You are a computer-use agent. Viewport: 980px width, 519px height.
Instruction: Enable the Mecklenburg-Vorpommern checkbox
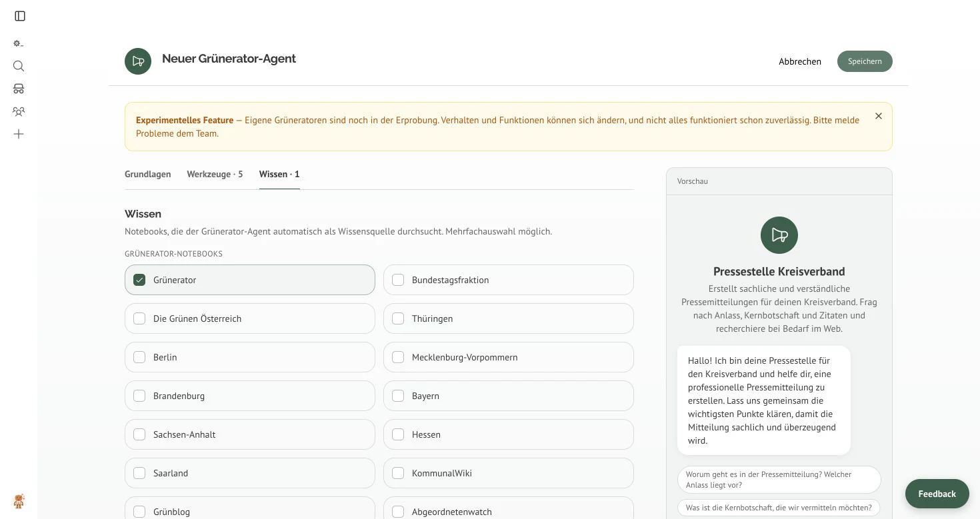398,357
